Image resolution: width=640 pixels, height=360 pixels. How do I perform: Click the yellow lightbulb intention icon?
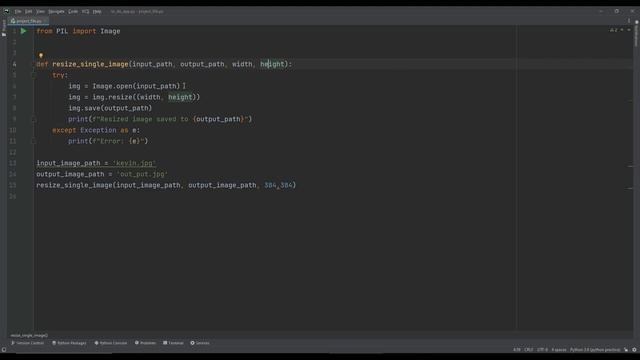(41, 56)
